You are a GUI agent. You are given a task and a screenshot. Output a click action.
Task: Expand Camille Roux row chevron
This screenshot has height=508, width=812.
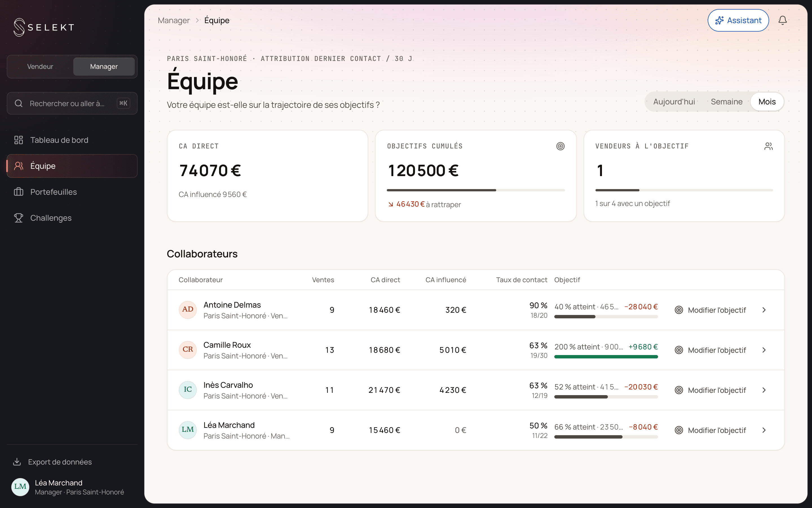click(764, 350)
